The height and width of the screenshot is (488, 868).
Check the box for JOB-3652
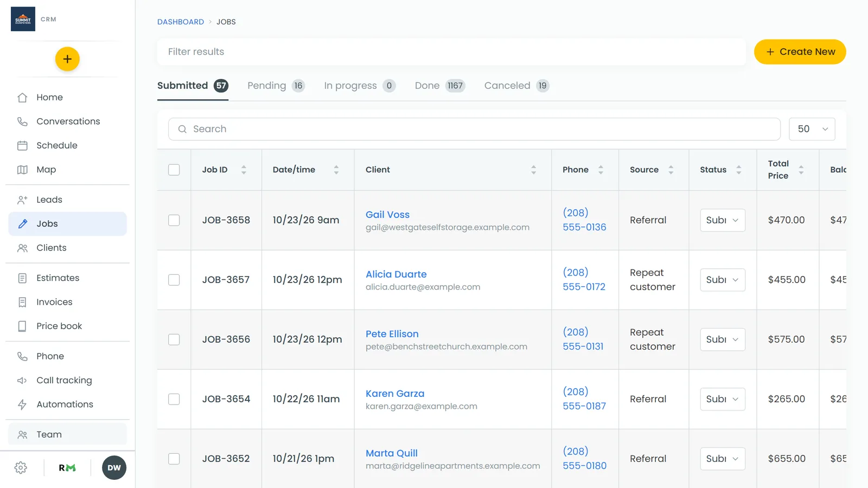(174, 459)
